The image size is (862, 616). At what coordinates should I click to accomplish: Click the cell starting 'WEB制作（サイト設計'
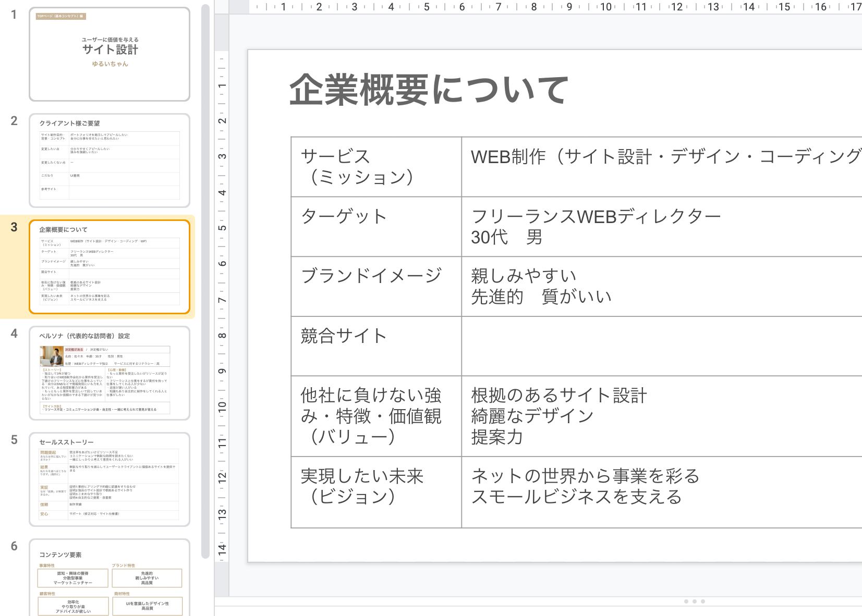click(x=662, y=167)
